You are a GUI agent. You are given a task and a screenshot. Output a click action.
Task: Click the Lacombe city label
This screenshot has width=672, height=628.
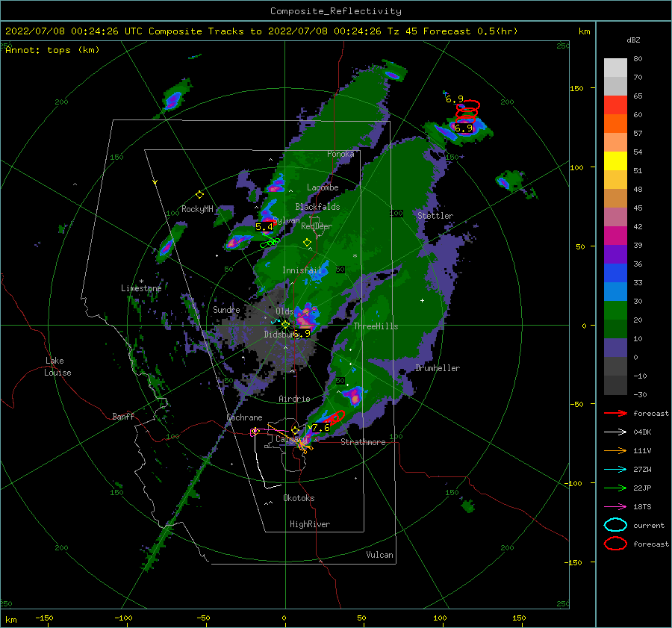click(x=323, y=187)
